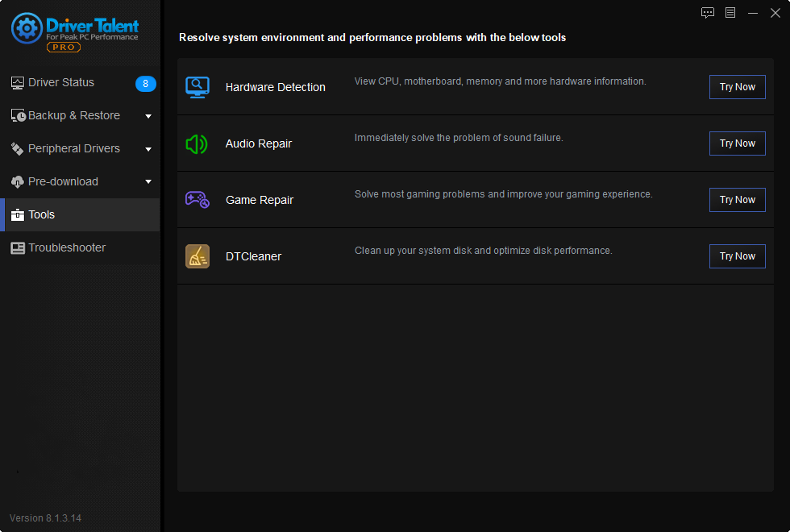Click 'Immediately solve the problem of sound failure' text
Screen dimensions: 790x532
(459, 138)
